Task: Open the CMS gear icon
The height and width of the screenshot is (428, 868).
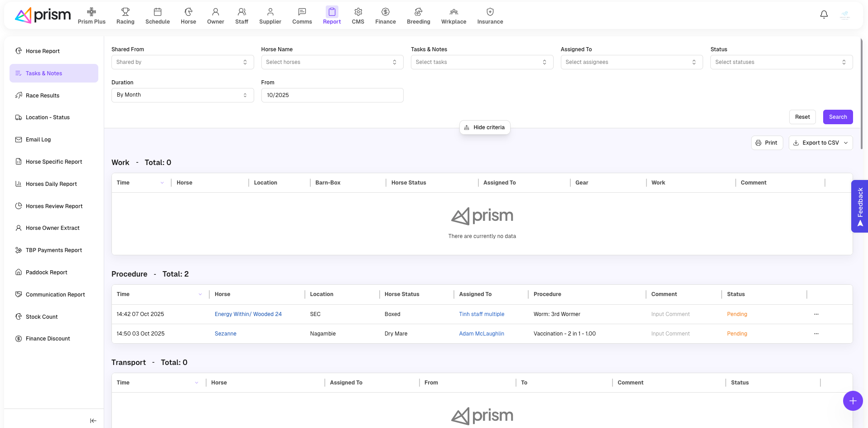Action: pyautogui.click(x=358, y=12)
